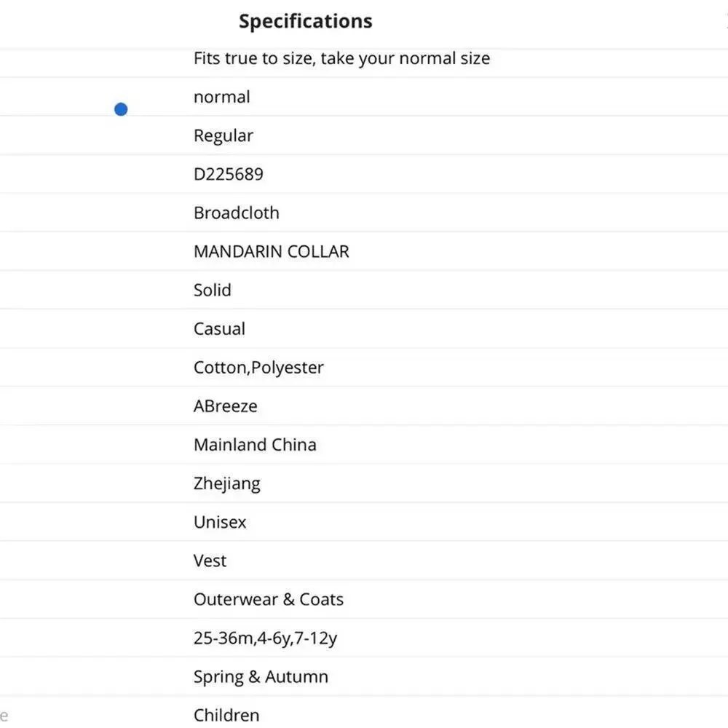The width and height of the screenshot is (728, 728).
Task: Select the age range '25-36m,4-6y,7-12y'
Action: point(265,638)
